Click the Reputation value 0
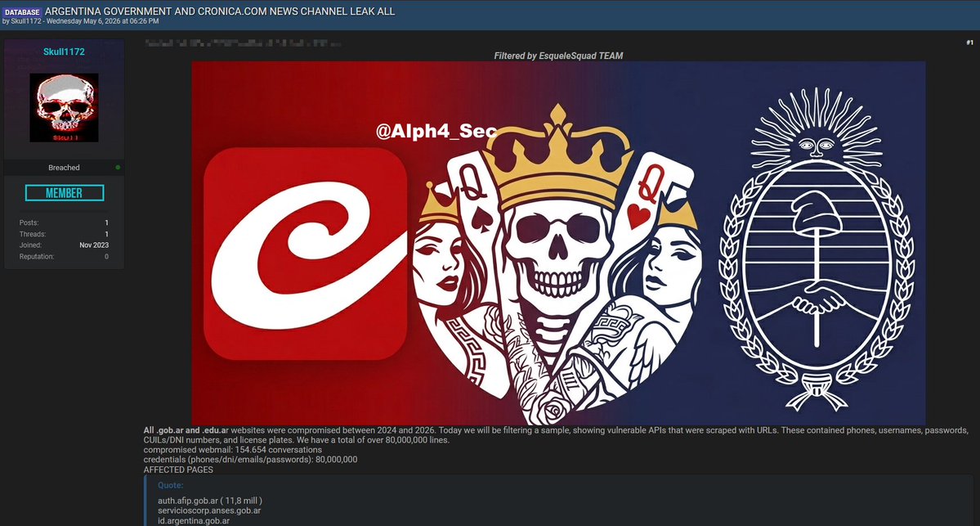 [x=106, y=256]
